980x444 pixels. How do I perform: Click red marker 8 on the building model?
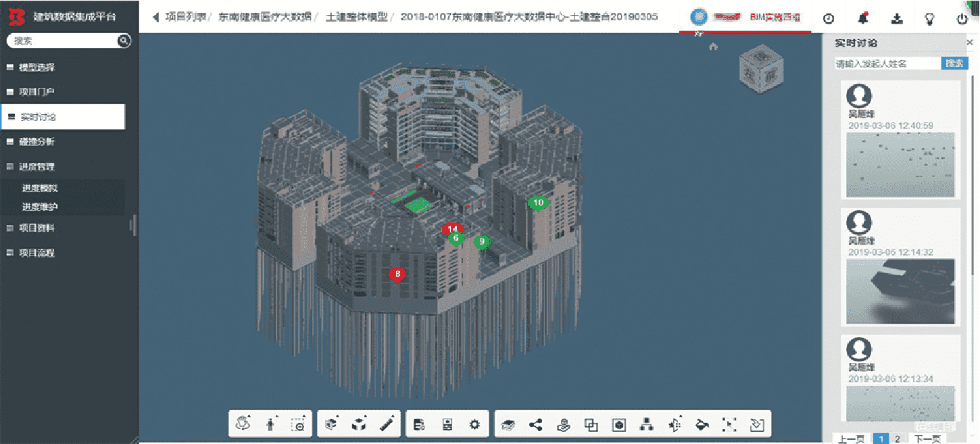coord(397,274)
